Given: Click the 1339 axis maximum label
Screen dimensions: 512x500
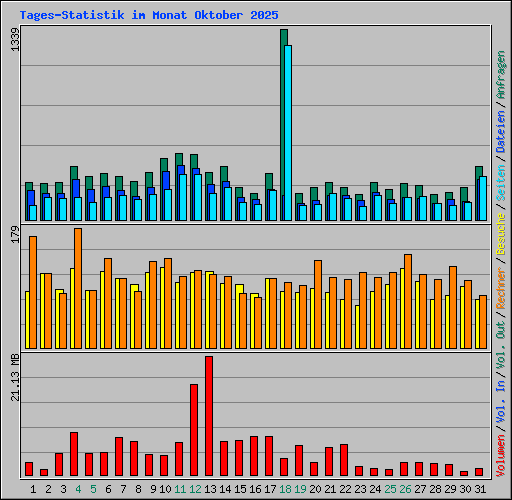Looking at the screenshot, I should click(15, 40).
